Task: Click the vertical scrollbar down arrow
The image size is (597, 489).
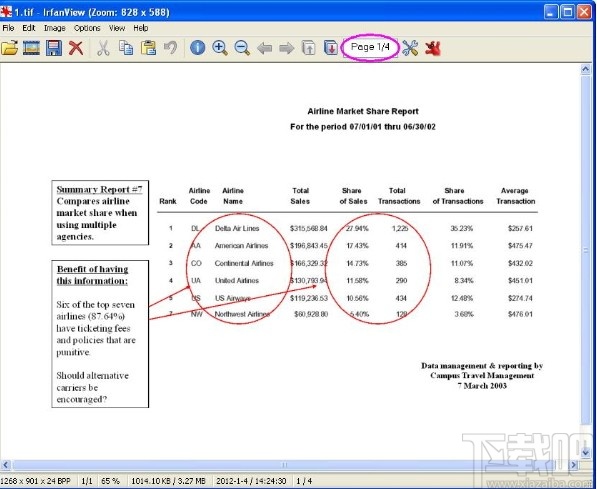Action: 586,452
